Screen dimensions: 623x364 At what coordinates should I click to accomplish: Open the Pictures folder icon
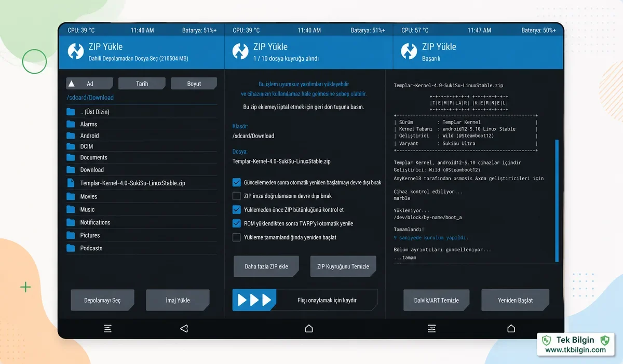(71, 235)
